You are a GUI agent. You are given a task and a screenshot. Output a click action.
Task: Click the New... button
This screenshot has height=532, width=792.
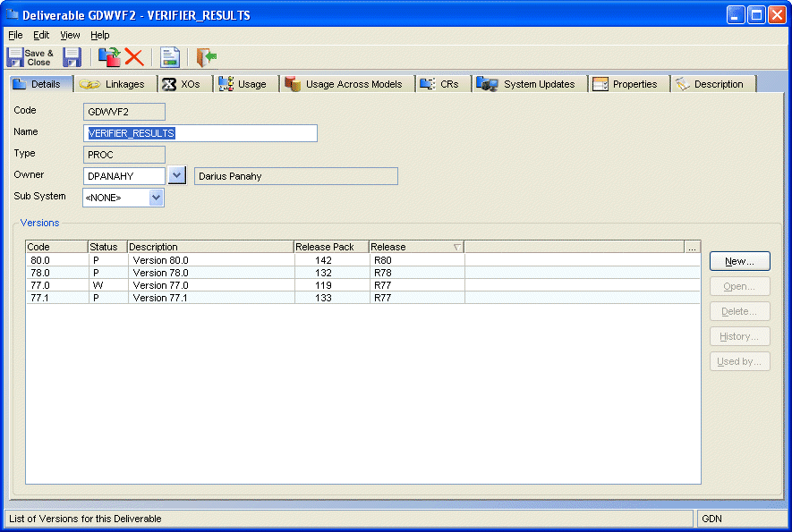coord(739,261)
